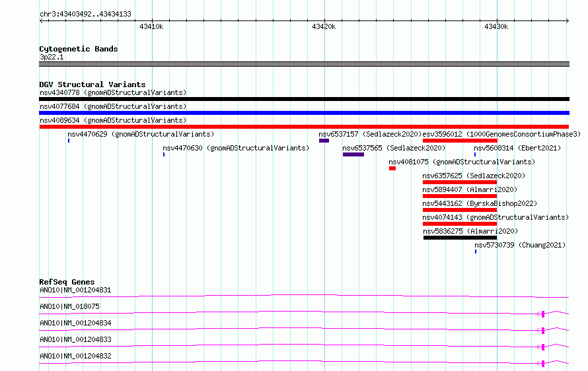
Task: Click the DGV Structural Variants track title
Action: 92,84
